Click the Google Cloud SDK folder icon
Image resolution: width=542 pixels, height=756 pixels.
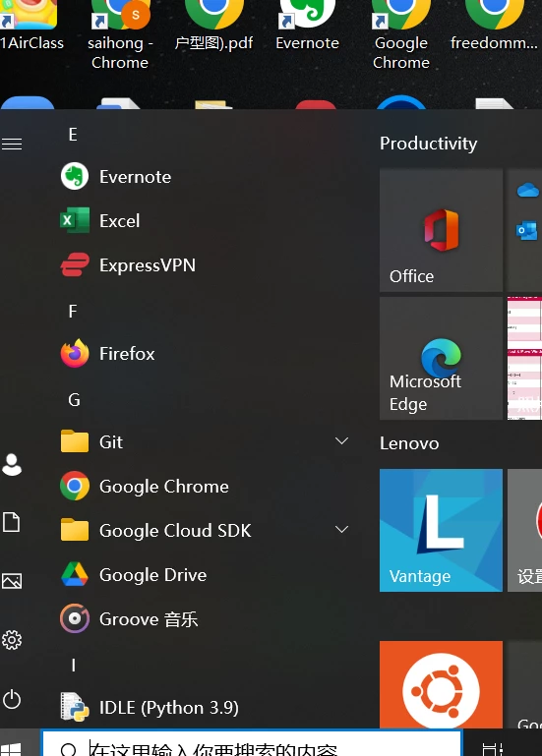click(x=75, y=530)
